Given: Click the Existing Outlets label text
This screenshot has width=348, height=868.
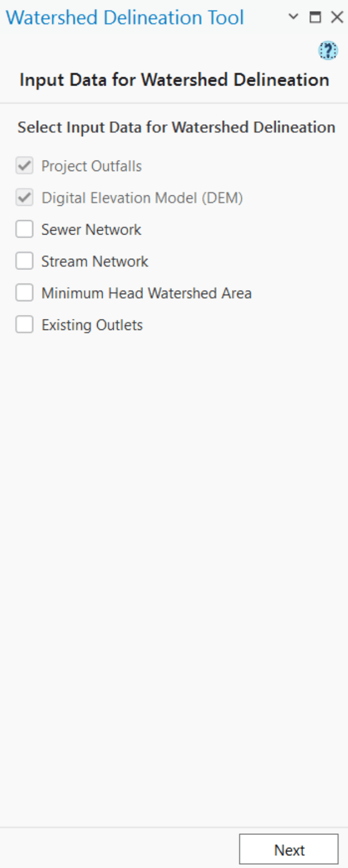Looking at the screenshot, I should coord(92,324).
